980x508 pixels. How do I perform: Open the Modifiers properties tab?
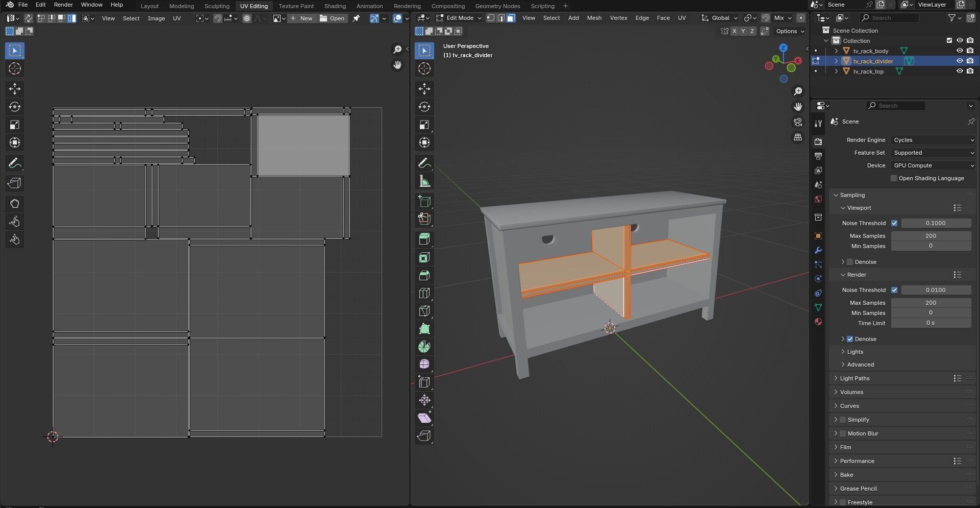coord(818,250)
